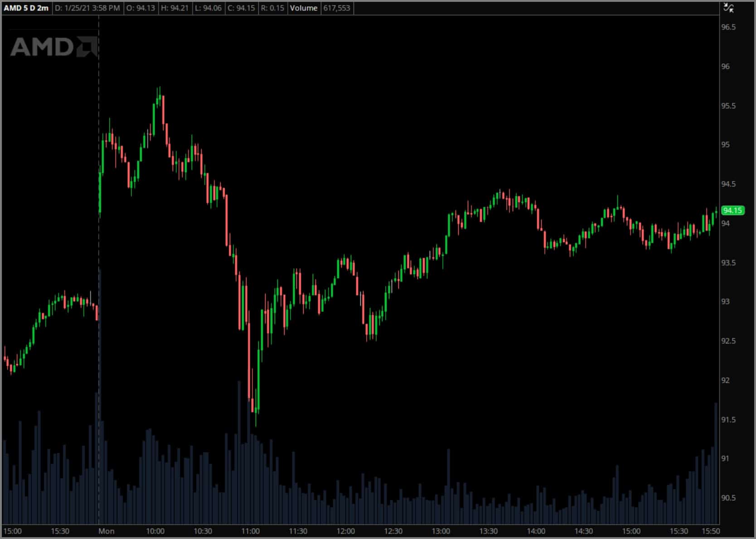Click the close value C: 94.15

point(241,8)
